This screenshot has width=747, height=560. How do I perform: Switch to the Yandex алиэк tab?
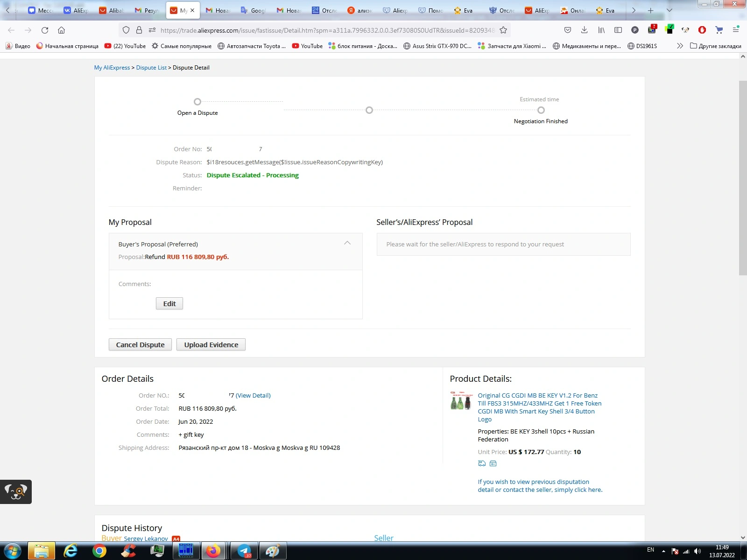[360, 10]
